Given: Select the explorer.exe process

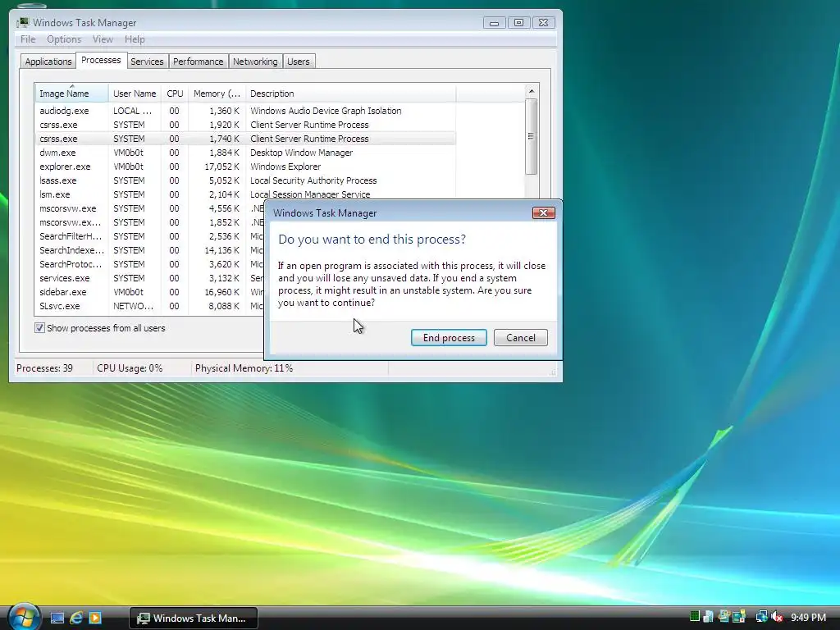Looking at the screenshot, I should click(x=245, y=167).
